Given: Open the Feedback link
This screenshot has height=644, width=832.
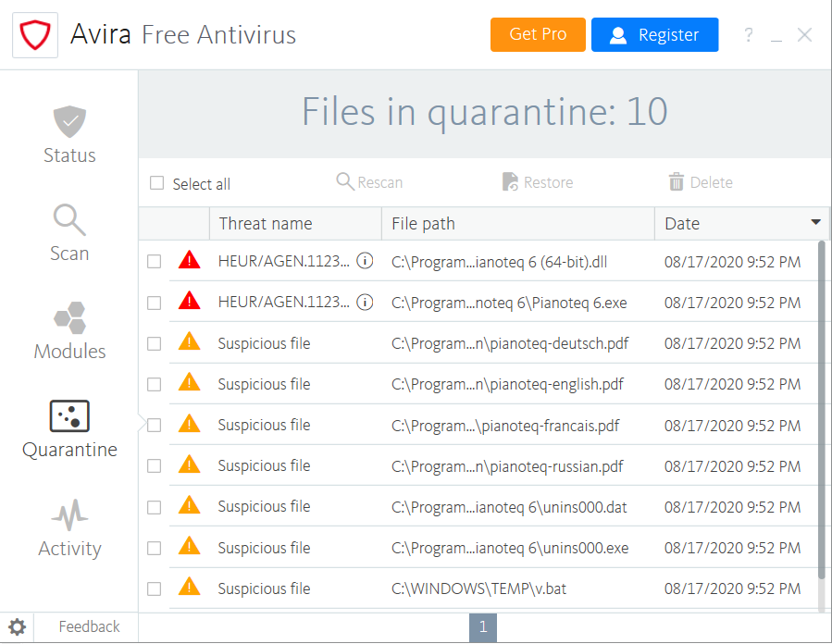Looking at the screenshot, I should coord(89,626).
